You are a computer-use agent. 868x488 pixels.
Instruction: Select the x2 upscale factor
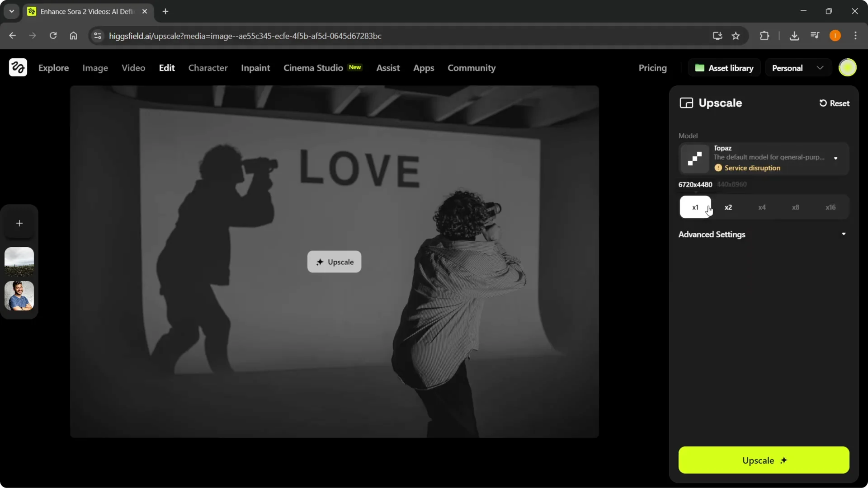[728, 207]
